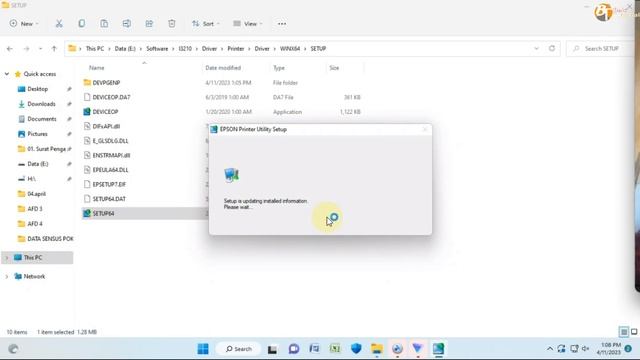Screen dimensions: 640x360
Task: Sort by Size column header
Action: [334, 68]
